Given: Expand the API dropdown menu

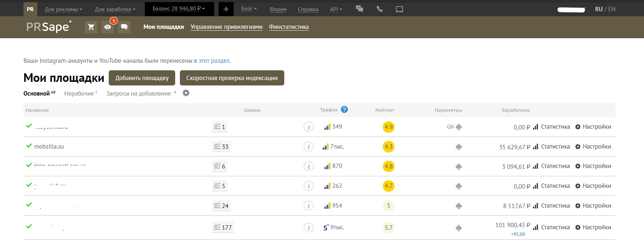Looking at the screenshot, I should click(336, 9).
